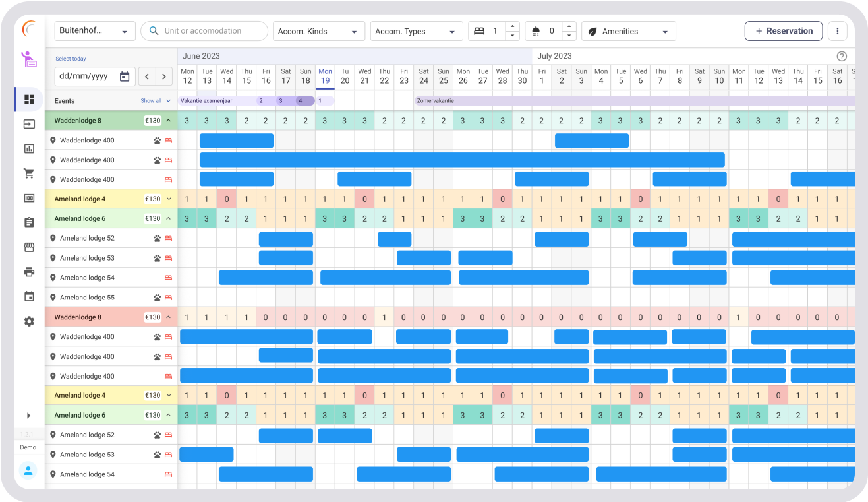
Task: Open the user profile avatar menu
Action: [28, 470]
